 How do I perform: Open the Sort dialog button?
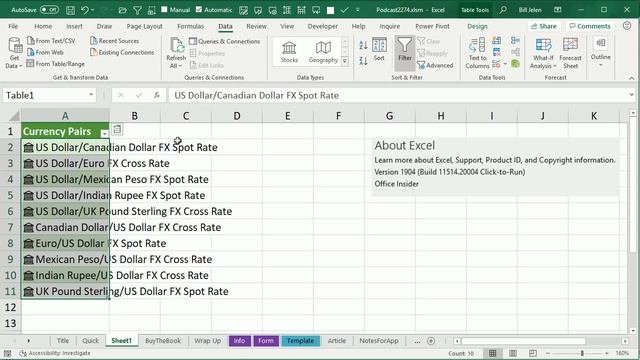[379, 49]
